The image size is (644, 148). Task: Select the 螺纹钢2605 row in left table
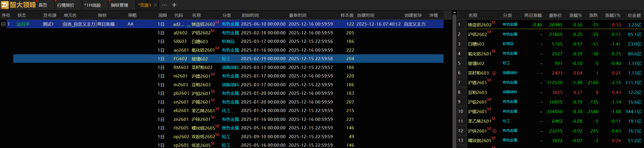[x=203, y=128]
